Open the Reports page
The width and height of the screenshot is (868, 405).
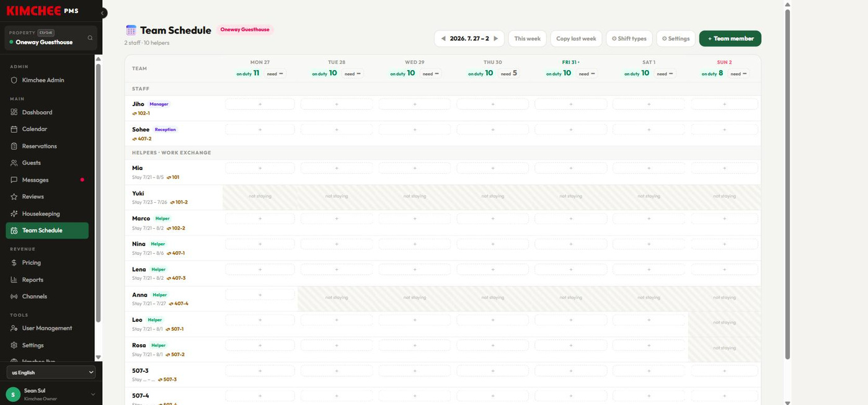pos(47,280)
